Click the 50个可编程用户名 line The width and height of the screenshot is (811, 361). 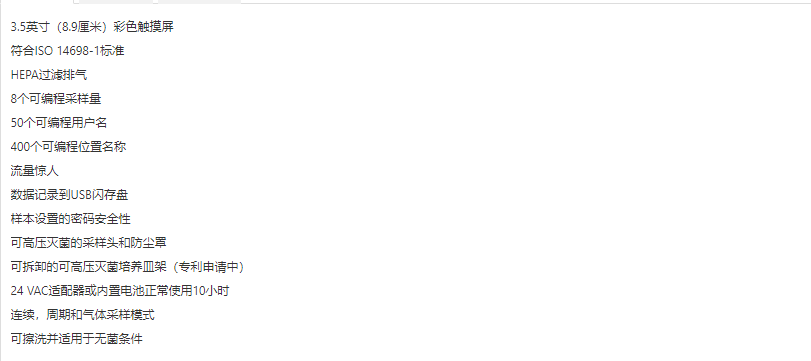[59, 123]
